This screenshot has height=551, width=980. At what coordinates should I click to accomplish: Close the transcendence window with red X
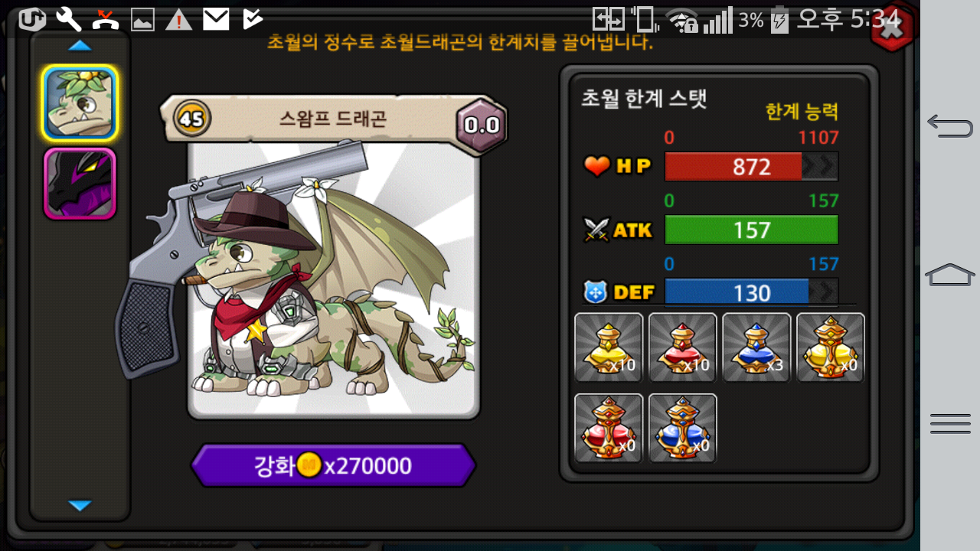point(893,28)
